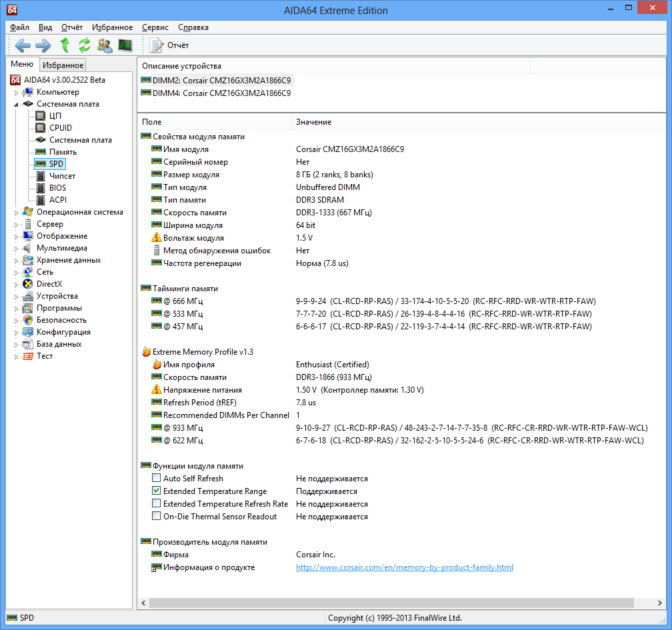Image resolution: width=672 pixels, height=630 pixels.
Task: Click the green up-level arrow icon
Action: click(65, 45)
